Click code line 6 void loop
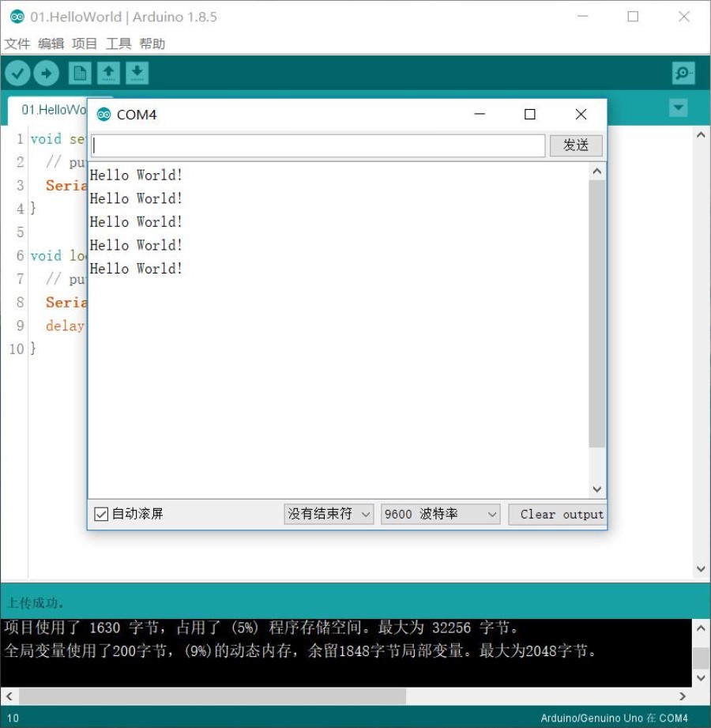 pos(58,255)
